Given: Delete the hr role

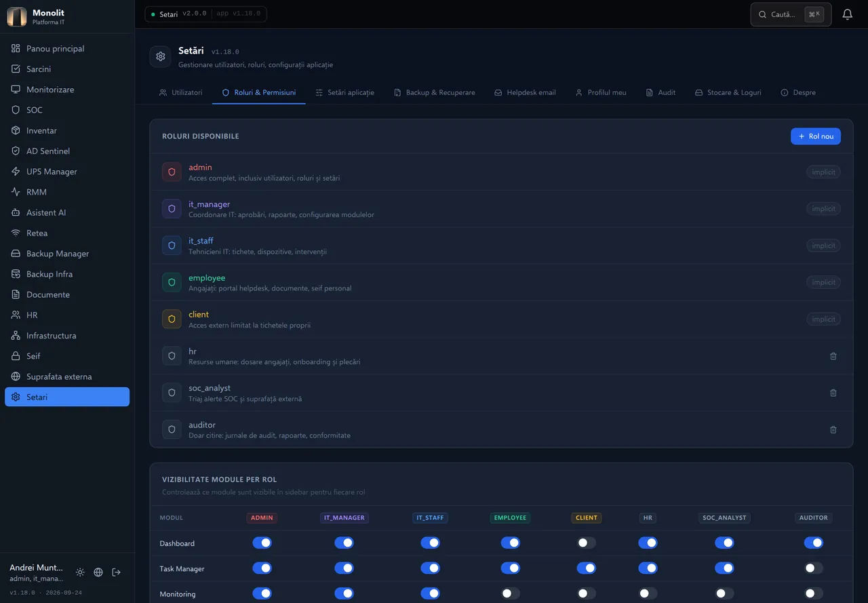Looking at the screenshot, I should click(833, 356).
